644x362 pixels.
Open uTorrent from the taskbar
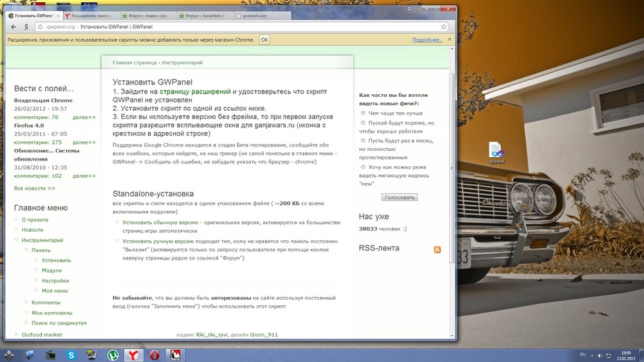point(113,355)
